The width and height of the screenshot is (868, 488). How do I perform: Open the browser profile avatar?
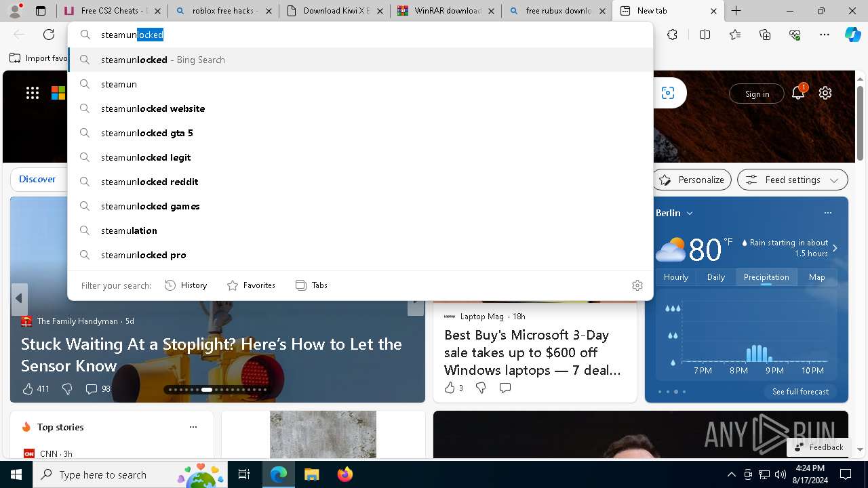[x=15, y=11]
